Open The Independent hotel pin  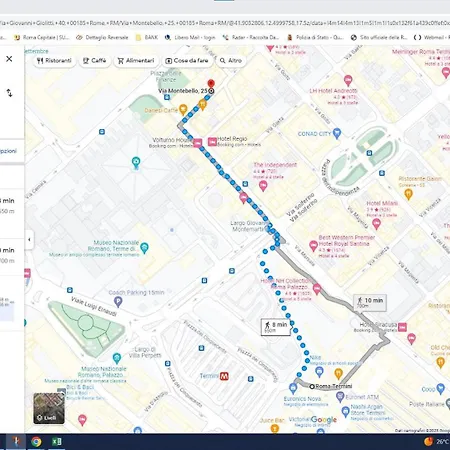(263, 186)
